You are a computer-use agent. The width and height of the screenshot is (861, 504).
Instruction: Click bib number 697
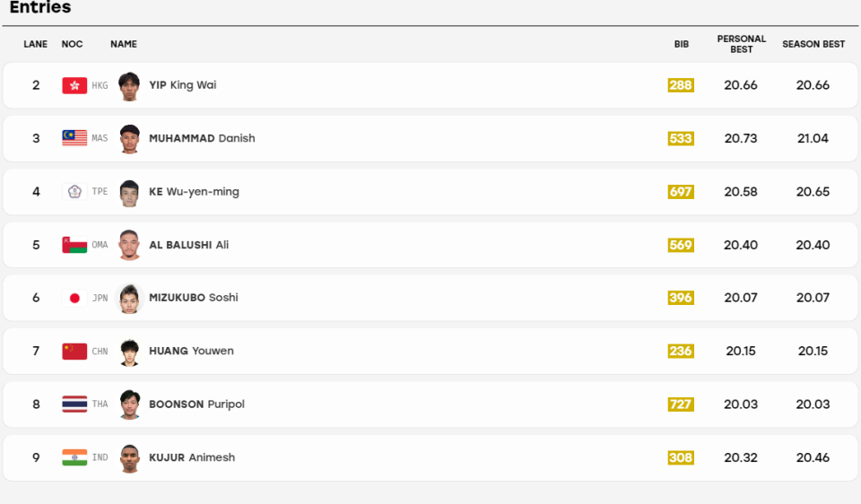click(681, 192)
